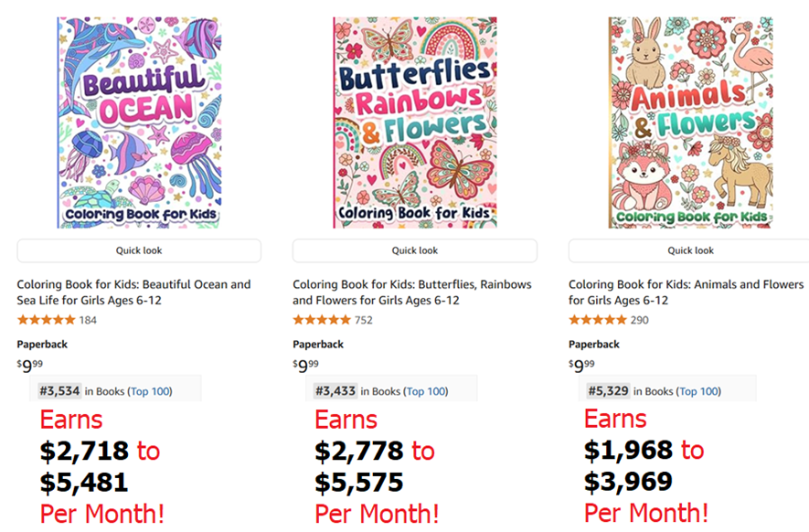Open Top 100 link next to rank #3,433
This screenshot has height=532, width=809.
tap(426, 391)
